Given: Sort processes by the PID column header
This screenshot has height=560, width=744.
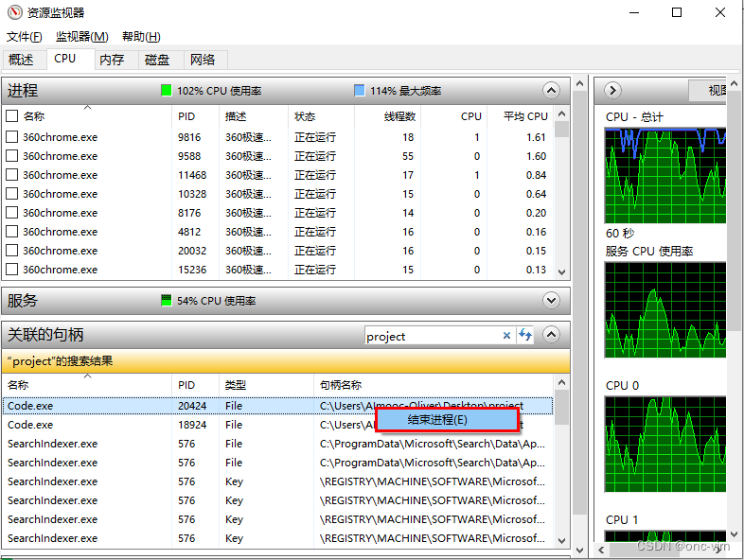Looking at the screenshot, I should (x=195, y=116).
